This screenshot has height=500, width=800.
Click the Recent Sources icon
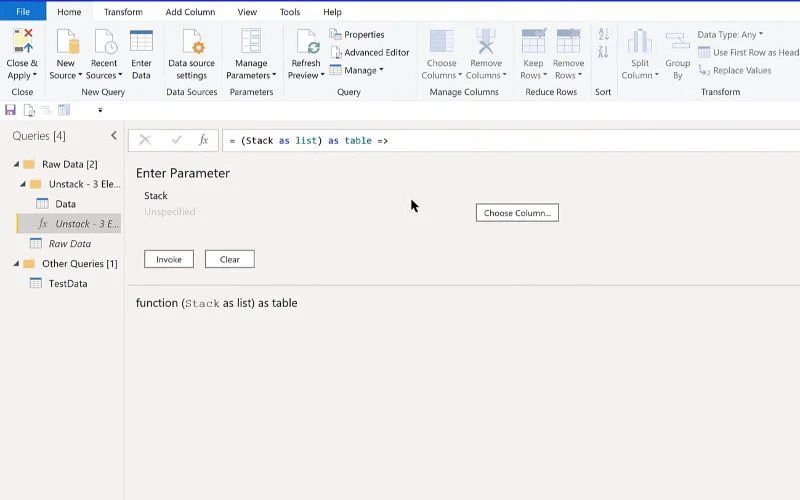106,41
